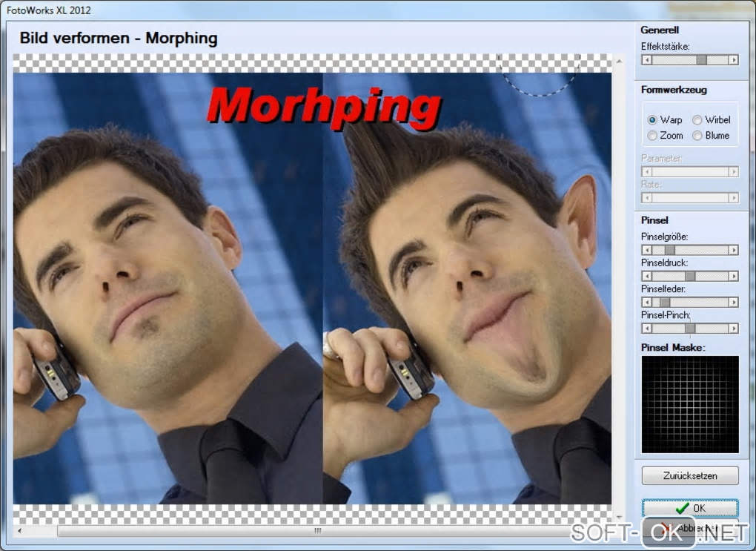Click the Effektstärke slider handle

(x=701, y=60)
